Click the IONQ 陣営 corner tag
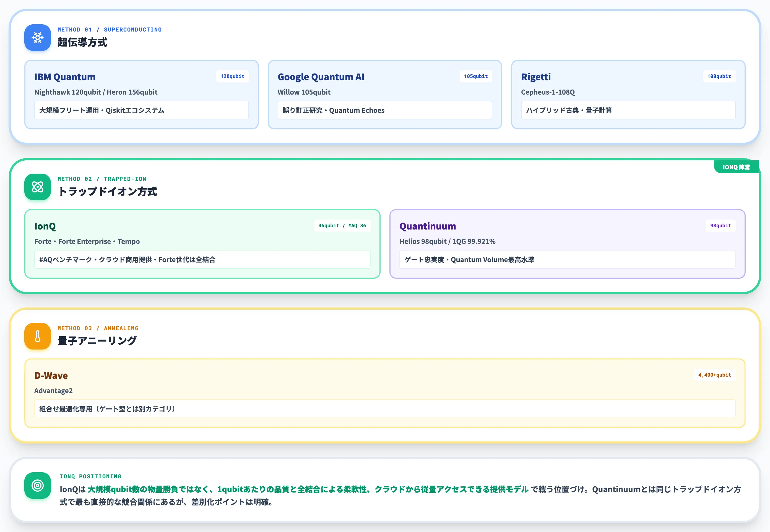 736,167
